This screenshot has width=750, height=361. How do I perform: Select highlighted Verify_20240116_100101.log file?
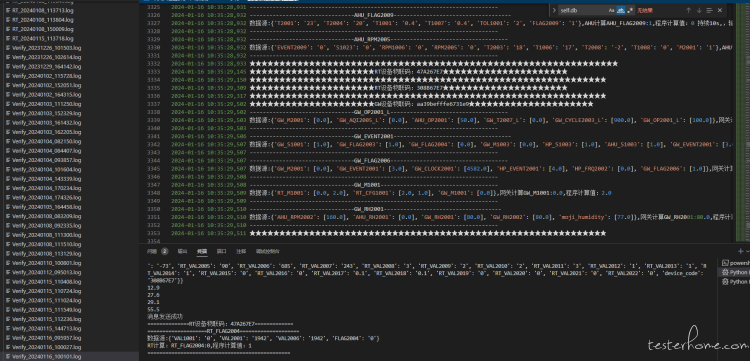point(69,357)
